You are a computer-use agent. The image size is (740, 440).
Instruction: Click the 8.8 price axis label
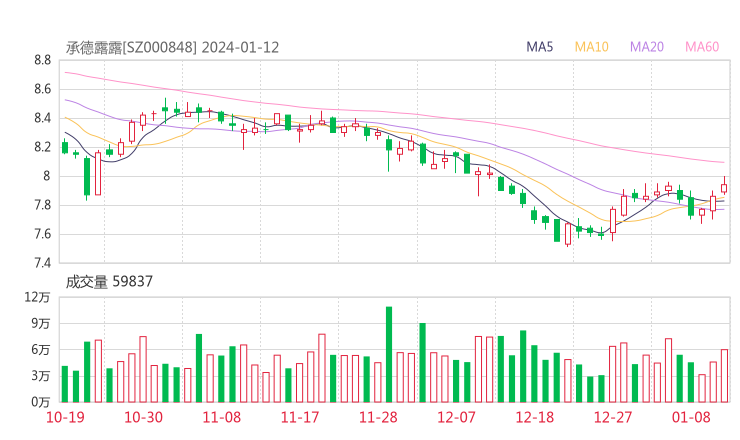point(42,60)
